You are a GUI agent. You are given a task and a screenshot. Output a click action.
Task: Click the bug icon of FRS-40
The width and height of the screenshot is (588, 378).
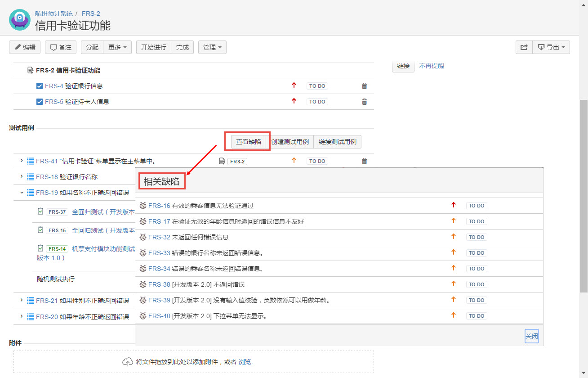coord(143,316)
